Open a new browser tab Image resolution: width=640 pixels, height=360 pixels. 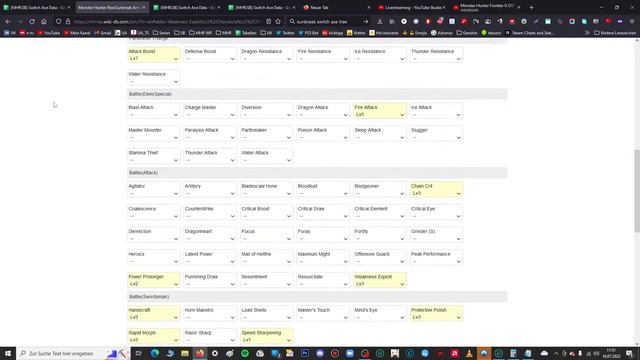[x=531, y=7]
